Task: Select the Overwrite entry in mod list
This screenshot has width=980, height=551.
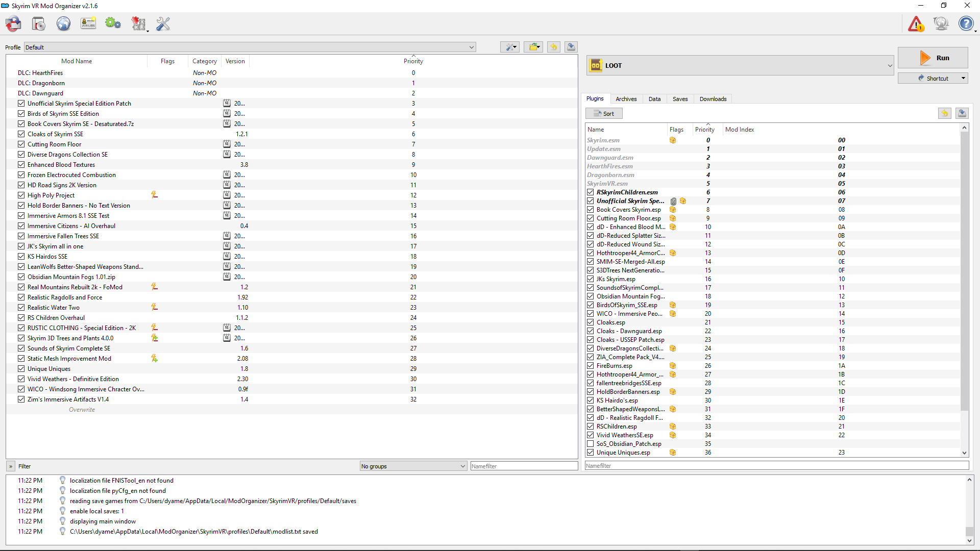Action: tap(291, 409)
